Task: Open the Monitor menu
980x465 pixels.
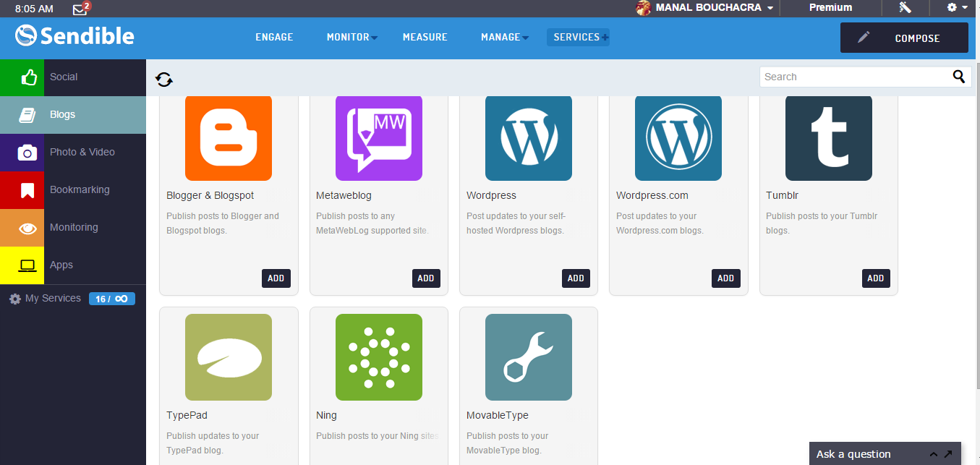Action: (348, 37)
